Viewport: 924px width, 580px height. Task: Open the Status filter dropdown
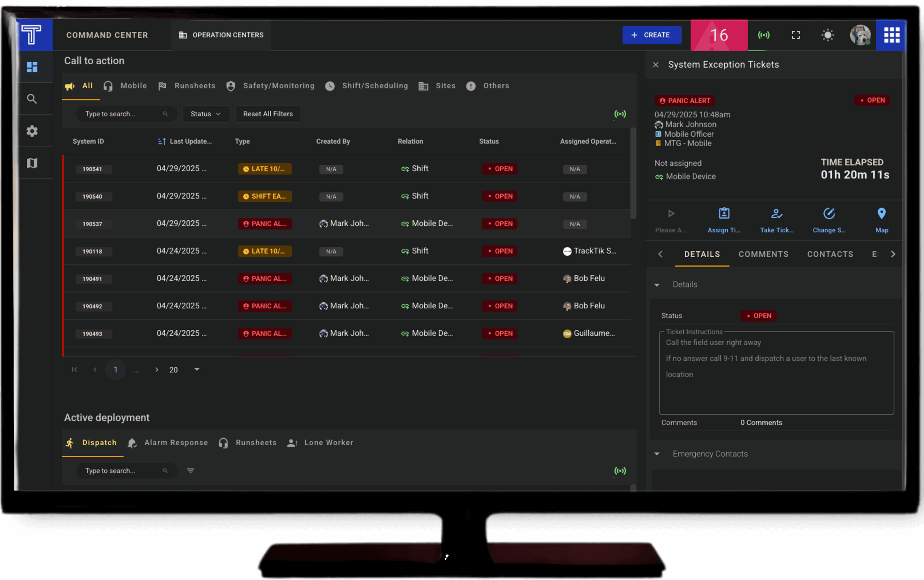point(206,114)
